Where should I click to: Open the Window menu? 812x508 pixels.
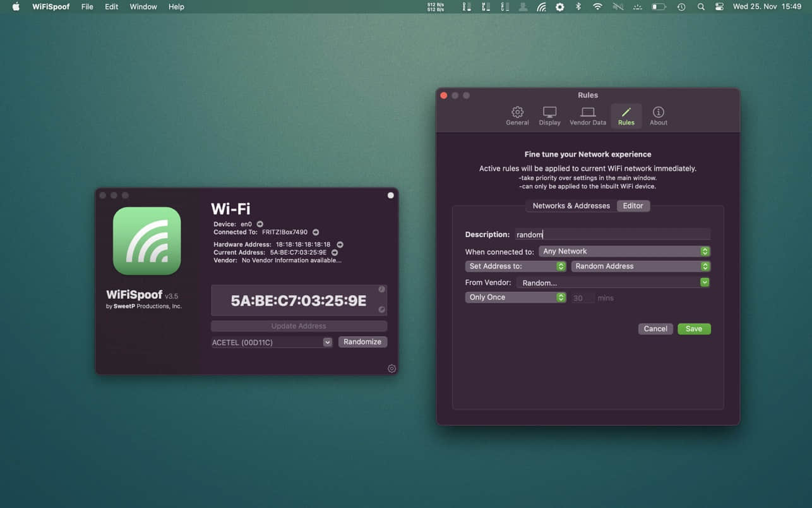tap(143, 7)
